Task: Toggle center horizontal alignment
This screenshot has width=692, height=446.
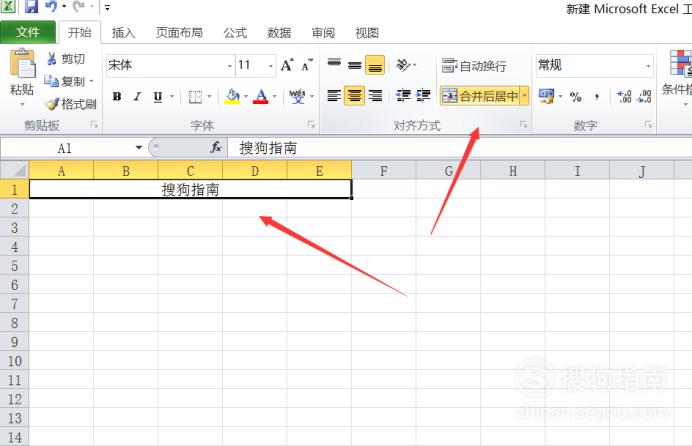Action: click(x=354, y=95)
